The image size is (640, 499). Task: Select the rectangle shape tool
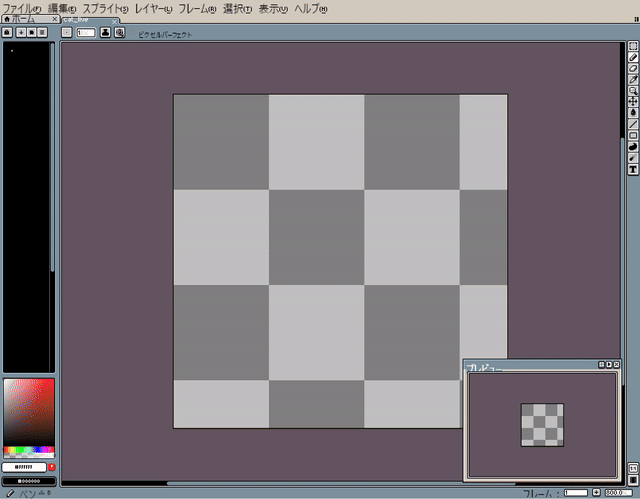click(x=633, y=135)
